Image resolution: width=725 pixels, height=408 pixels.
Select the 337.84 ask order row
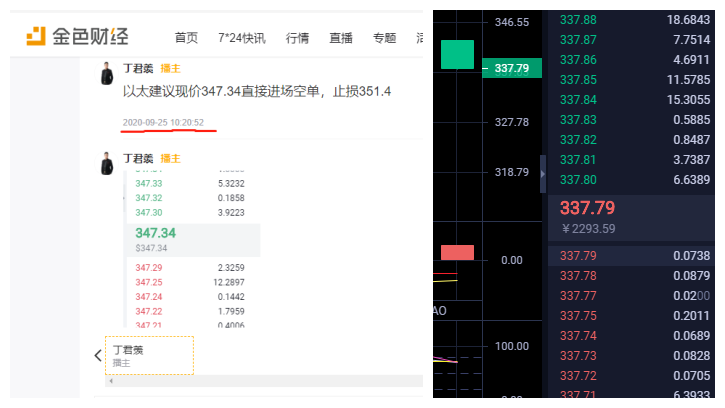point(632,99)
